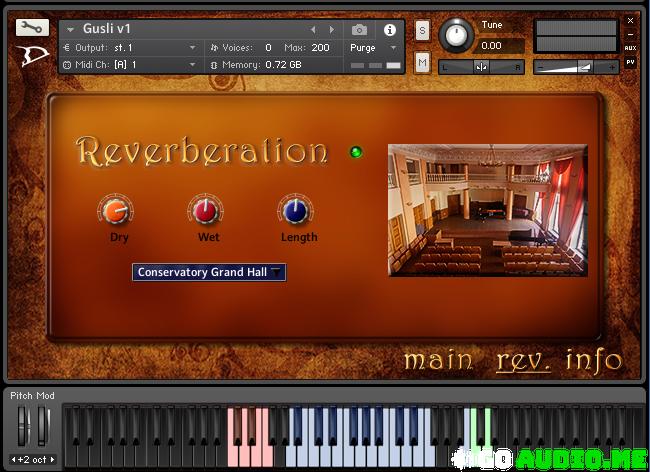Click the Memory 0.72 GB readout

(256, 65)
